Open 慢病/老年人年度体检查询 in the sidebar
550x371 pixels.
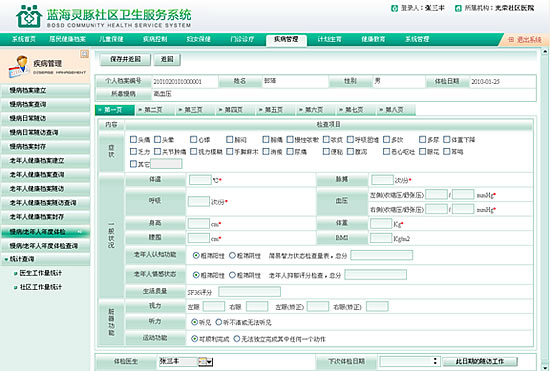coord(45,246)
